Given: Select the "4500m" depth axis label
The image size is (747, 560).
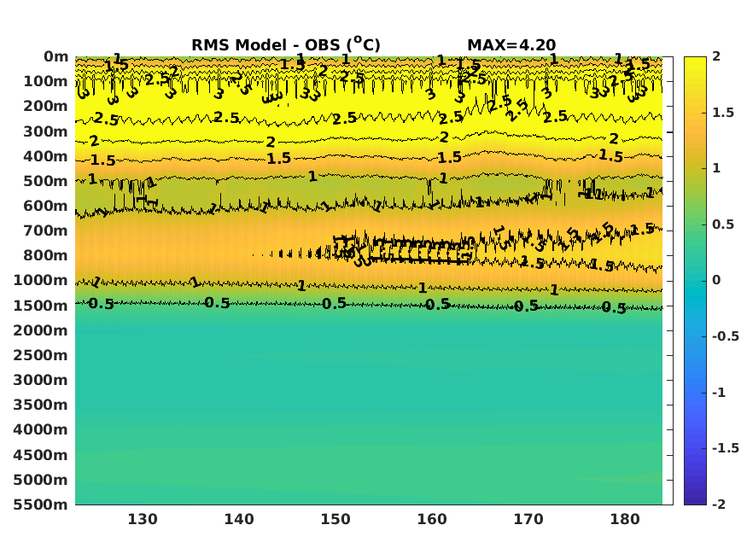Looking at the screenshot, I should tap(41, 455).
